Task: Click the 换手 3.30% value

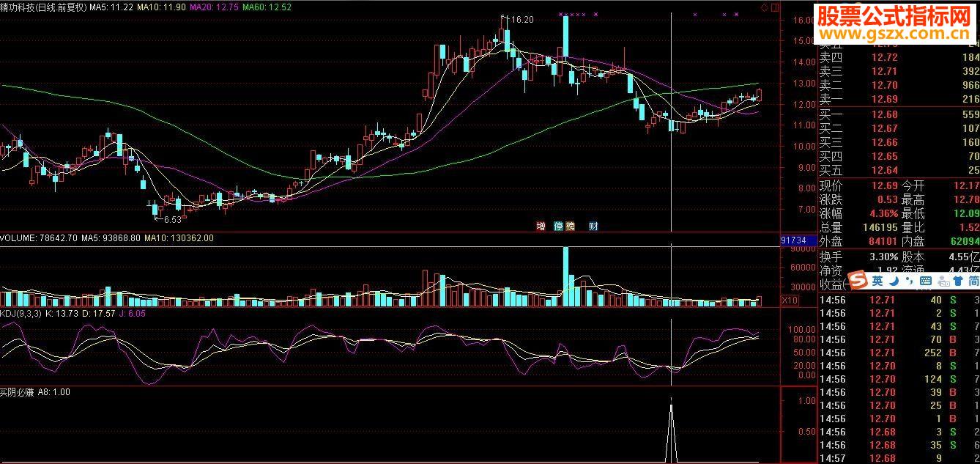Action: [883, 257]
